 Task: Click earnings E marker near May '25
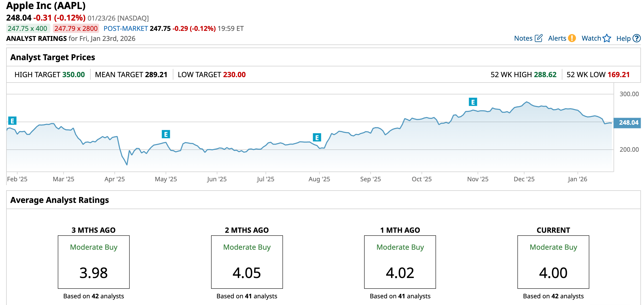click(x=166, y=134)
